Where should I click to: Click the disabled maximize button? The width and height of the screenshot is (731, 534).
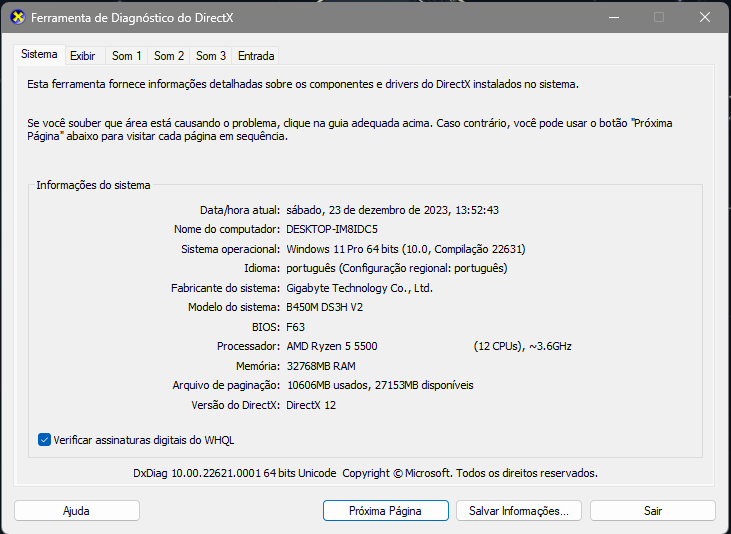(659, 18)
